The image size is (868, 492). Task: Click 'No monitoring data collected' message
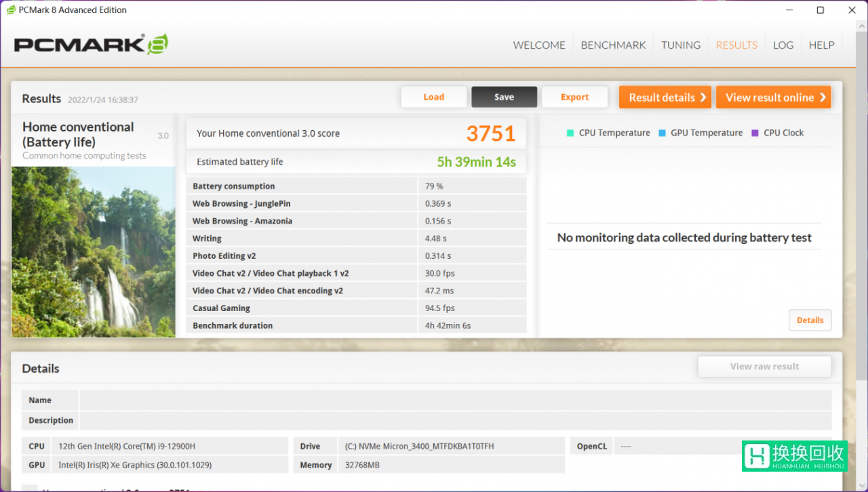tap(684, 238)
